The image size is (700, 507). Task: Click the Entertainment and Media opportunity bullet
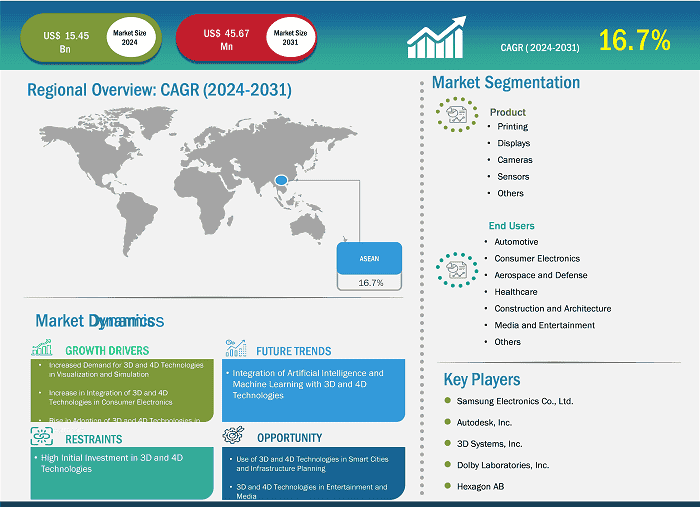pyautogui.click(x=312, y=491)
